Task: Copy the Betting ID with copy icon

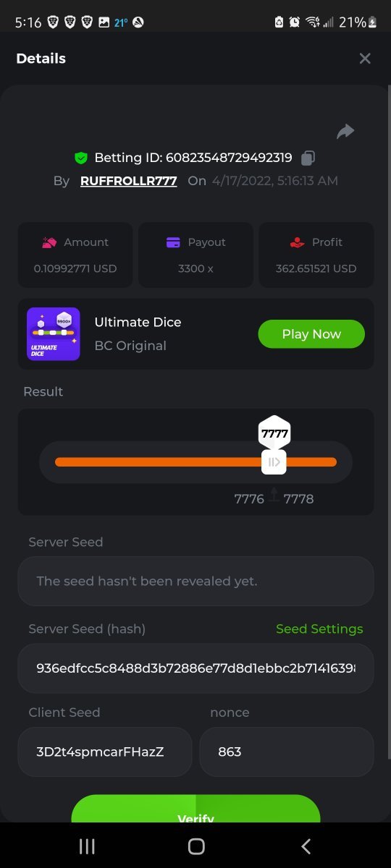Action: pyautogui.click(x=308, y=158)
